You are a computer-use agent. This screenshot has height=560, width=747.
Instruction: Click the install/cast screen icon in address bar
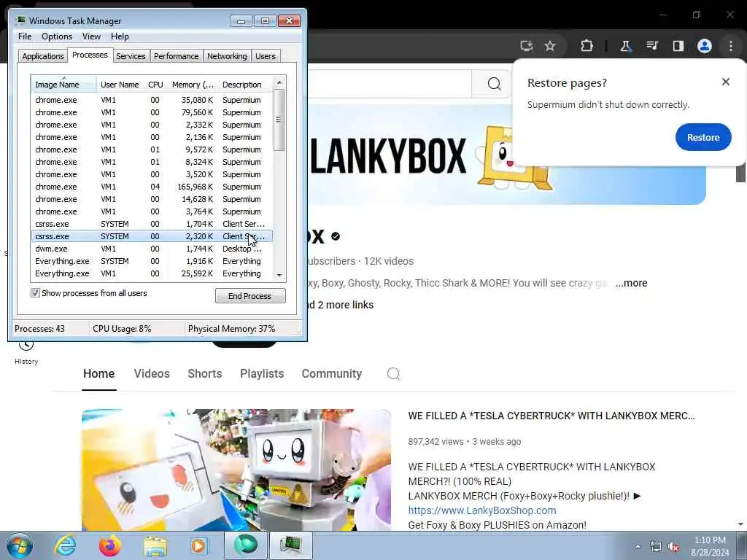tap(527, 46)
